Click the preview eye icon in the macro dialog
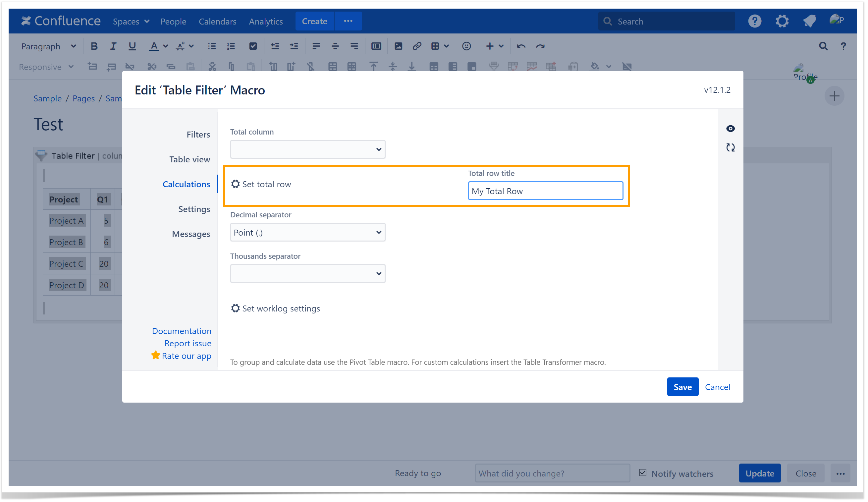Screen dimensions: 868x502 click(730, 129)
